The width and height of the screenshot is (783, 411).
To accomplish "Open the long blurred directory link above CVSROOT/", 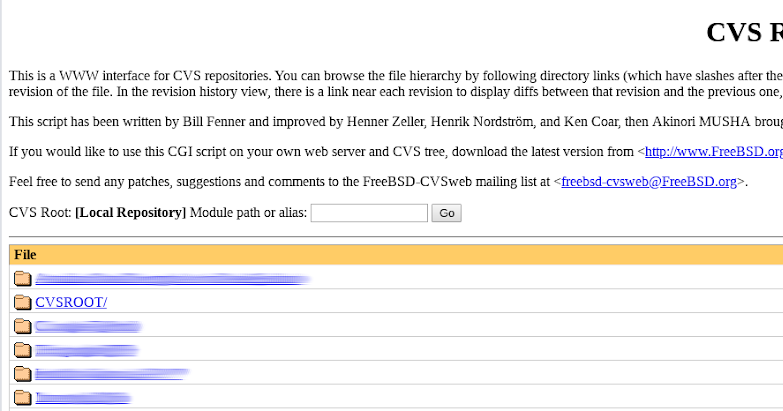I will [173, 279].
